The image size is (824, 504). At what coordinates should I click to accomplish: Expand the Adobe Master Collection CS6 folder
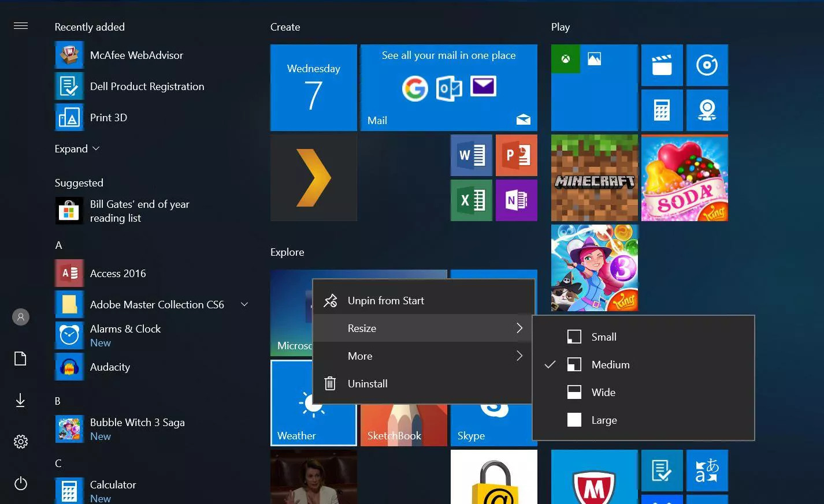click(x=244, y=304)
